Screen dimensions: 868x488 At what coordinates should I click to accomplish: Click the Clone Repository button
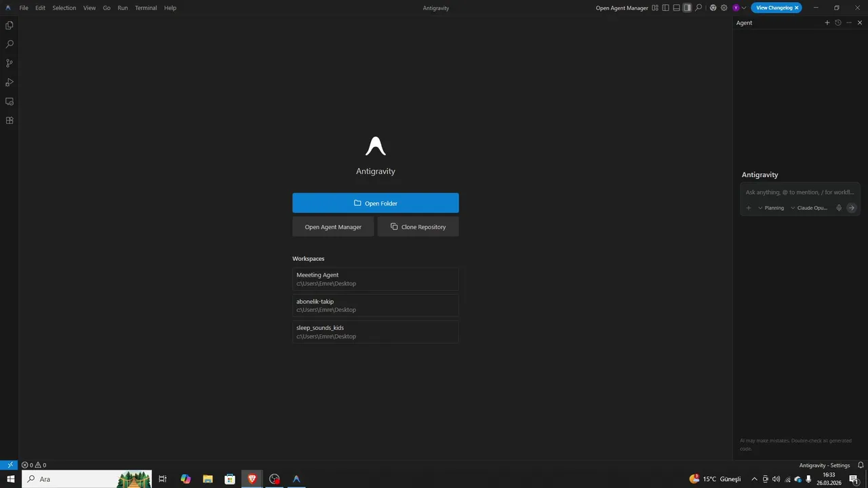pyautogui.click(x=418, y=227)
